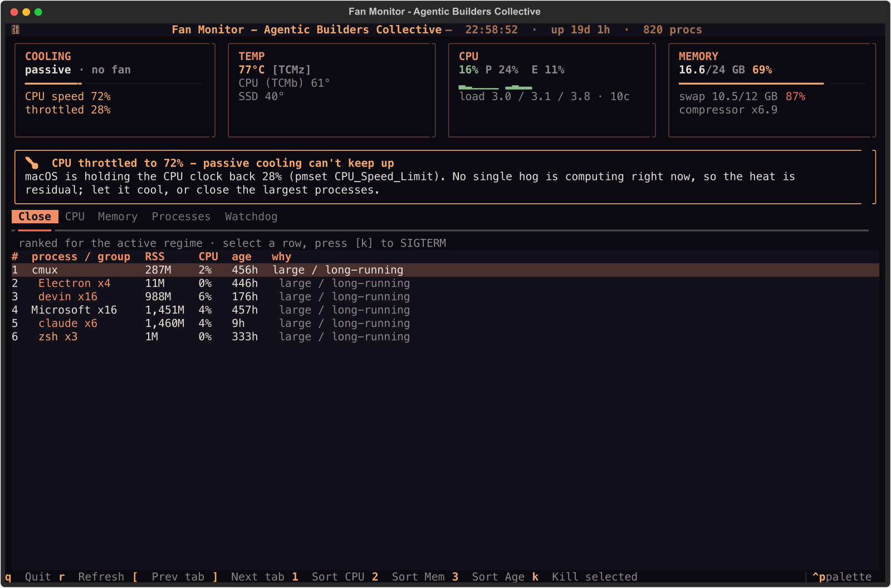The height and width of the screenshot is (588, 891).
Task: Open the command palette from footer
Action: 842,577
